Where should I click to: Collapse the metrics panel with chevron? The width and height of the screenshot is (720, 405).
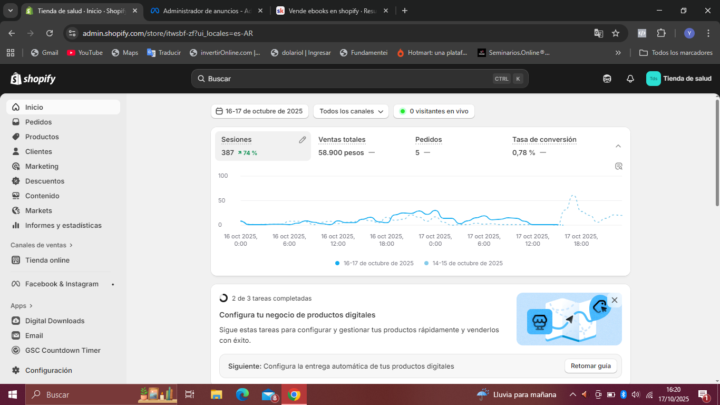618,146
